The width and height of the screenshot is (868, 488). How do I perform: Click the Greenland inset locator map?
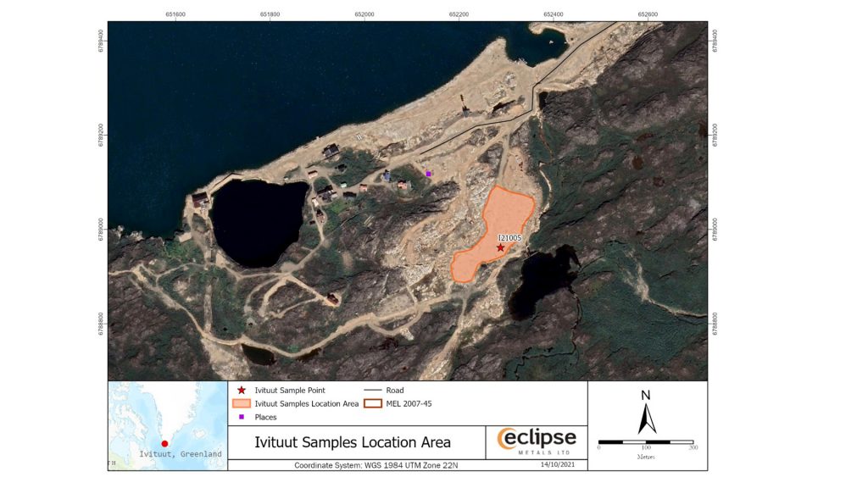coord(168,425)
